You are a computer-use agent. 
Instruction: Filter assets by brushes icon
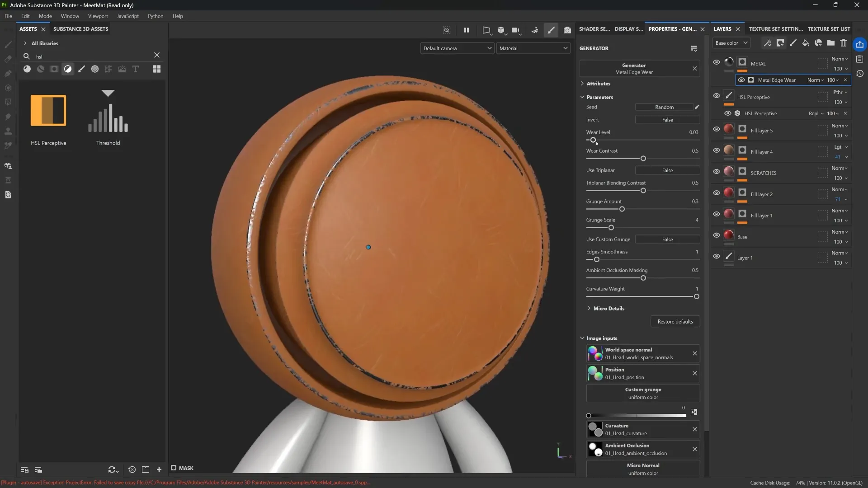(x=81, y=69)
